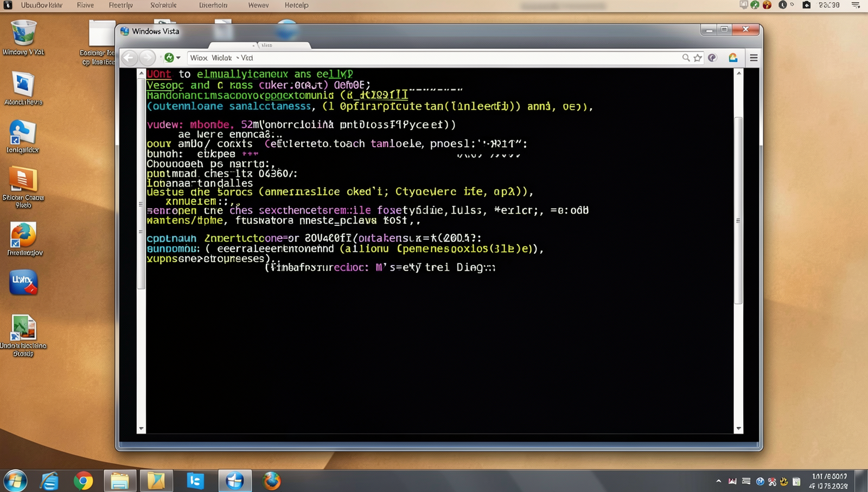Viewport: 868px width, 492px height.
Task: Open the "Riaive" menu in top bar
Action: click(x=85, y=5)
